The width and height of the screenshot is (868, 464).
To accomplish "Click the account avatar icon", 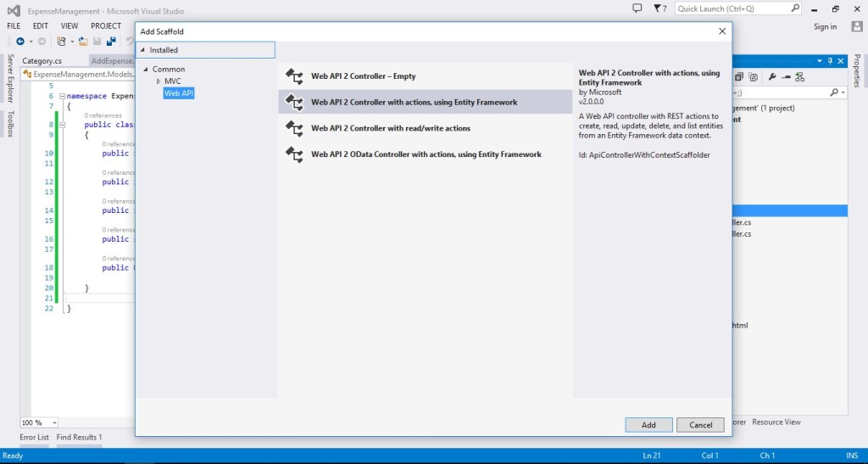I will click(x=857, y=26).
